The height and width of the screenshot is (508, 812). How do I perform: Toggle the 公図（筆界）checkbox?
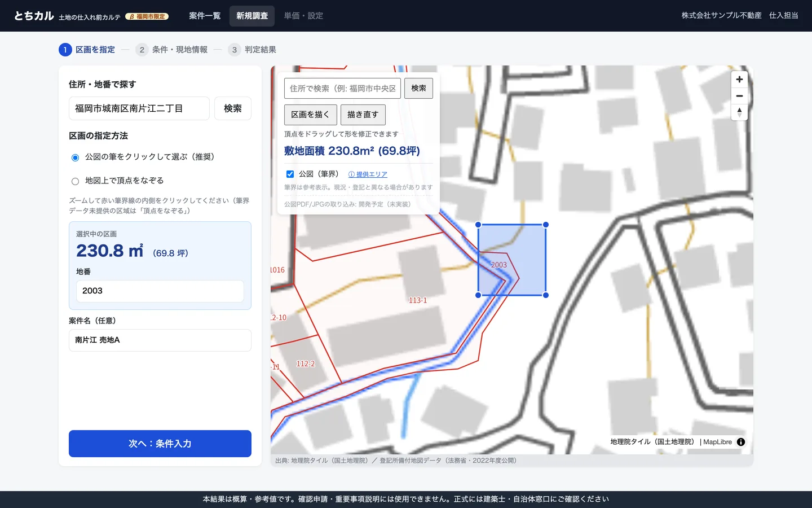[x=290, y=174]
